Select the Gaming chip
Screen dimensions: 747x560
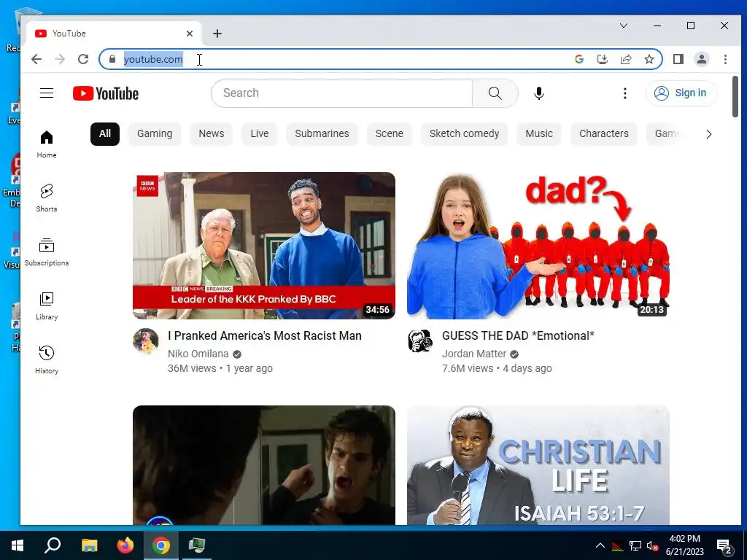coord(155,134)
